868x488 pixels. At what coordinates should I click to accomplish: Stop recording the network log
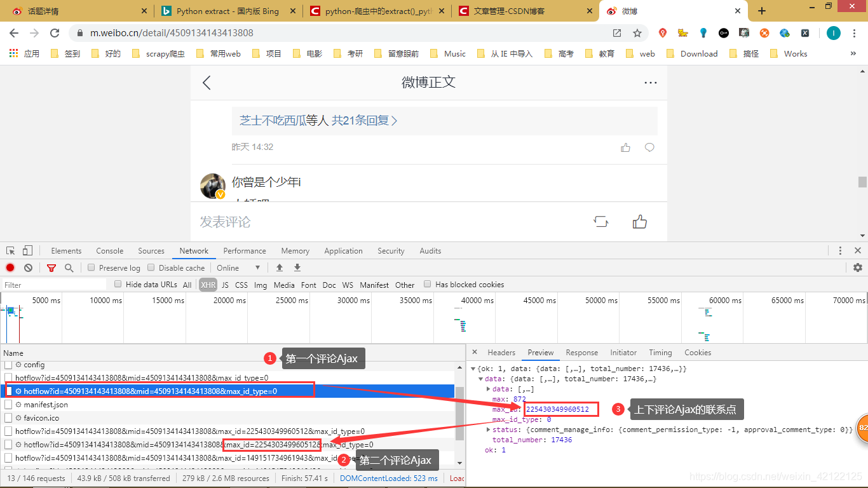click(10, 268)
